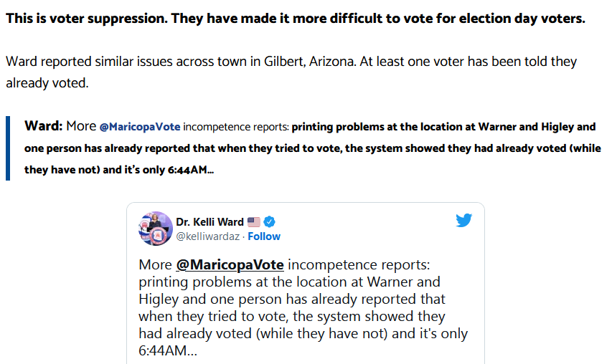The image size is (612, 364).
Task: Click the @kelliwardaz handle
Action: click(x=208, y=236)
